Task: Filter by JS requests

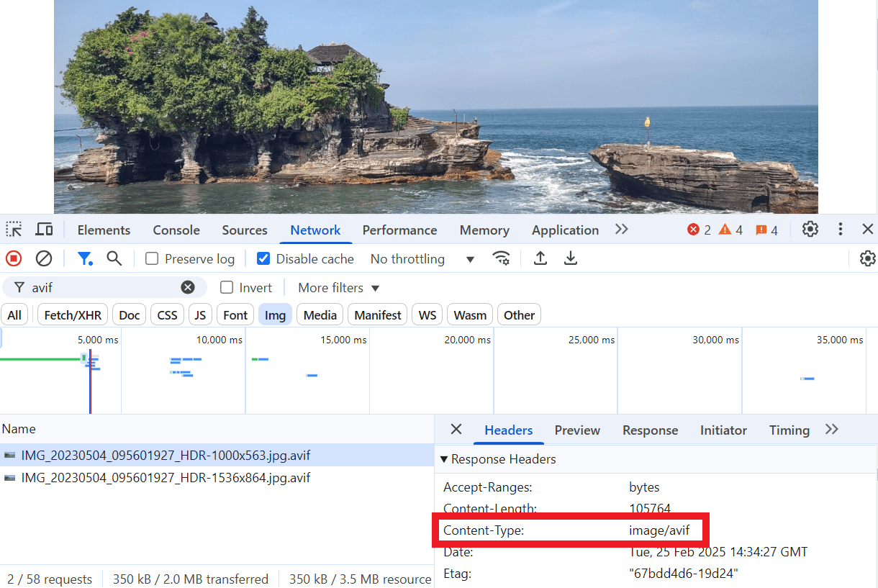Action: (x=200, y=315)
